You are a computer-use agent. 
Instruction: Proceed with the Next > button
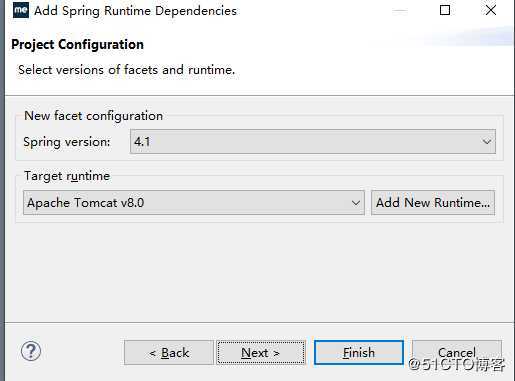261,353
